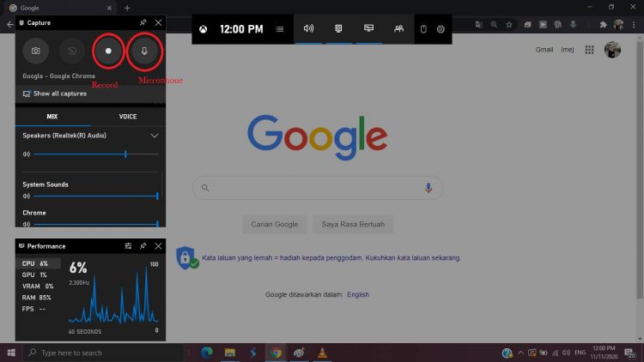Screen dimensions: 644x362
Task: Take a screenshot with the camera button
Action: [36, 51]
